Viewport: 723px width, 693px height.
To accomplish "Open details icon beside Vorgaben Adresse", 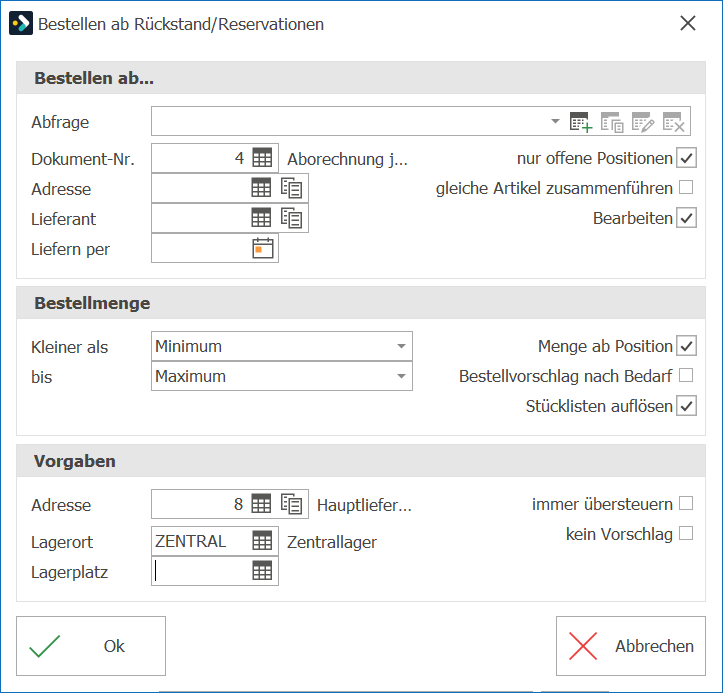I will tap(291, 503).
